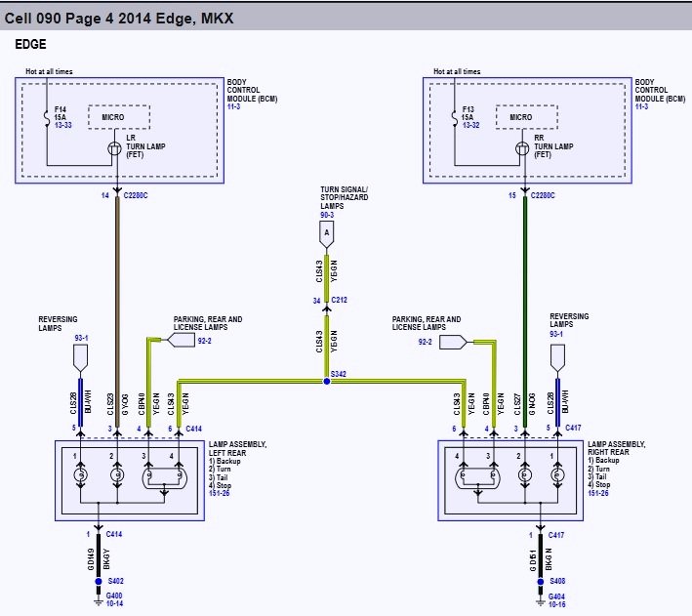Screen dimensions: 692x616
Task: Open the left 92-2 parking lamps link
Action: pos(204,341)
